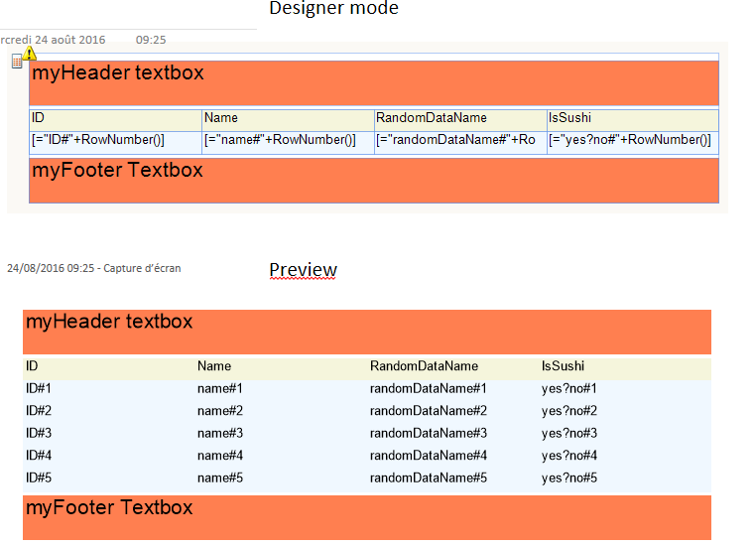756x546 pixels.
Task: Click the myFooter Textbox in preview
Action: (x=367, y=514)
